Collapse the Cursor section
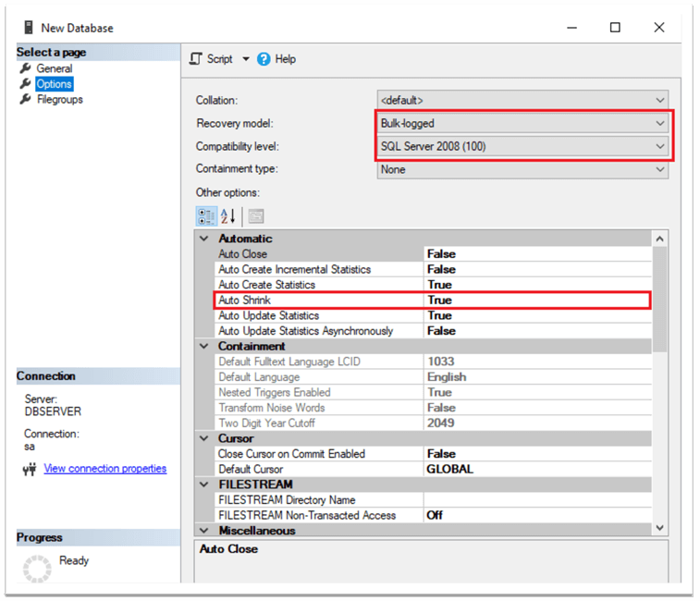 click(x=204, y=438)
